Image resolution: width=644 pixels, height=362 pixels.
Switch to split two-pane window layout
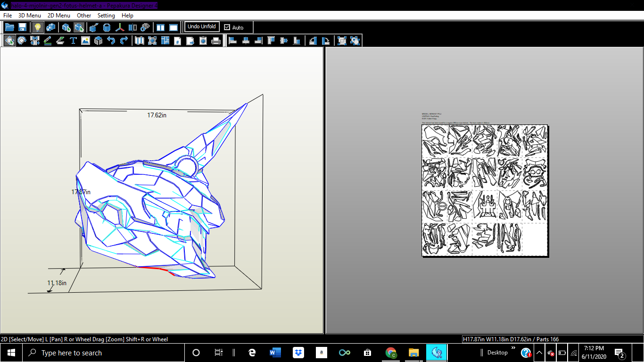pyautogui.click(x=161, y=27)
